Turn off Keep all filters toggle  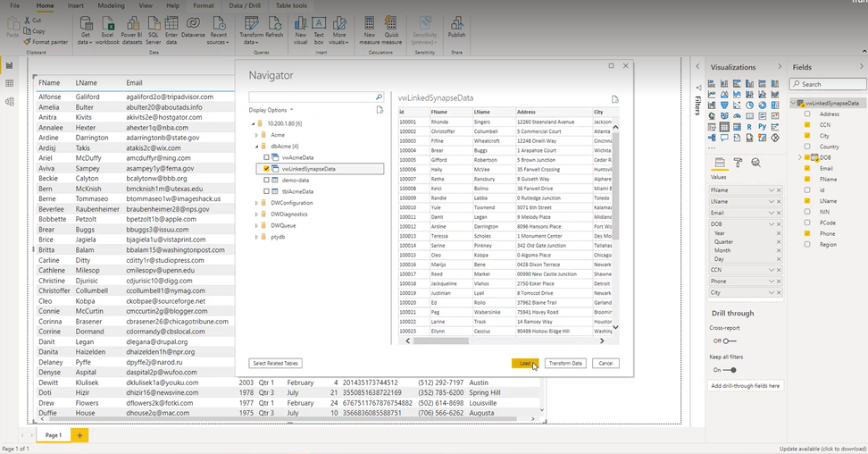pos(730,370)
